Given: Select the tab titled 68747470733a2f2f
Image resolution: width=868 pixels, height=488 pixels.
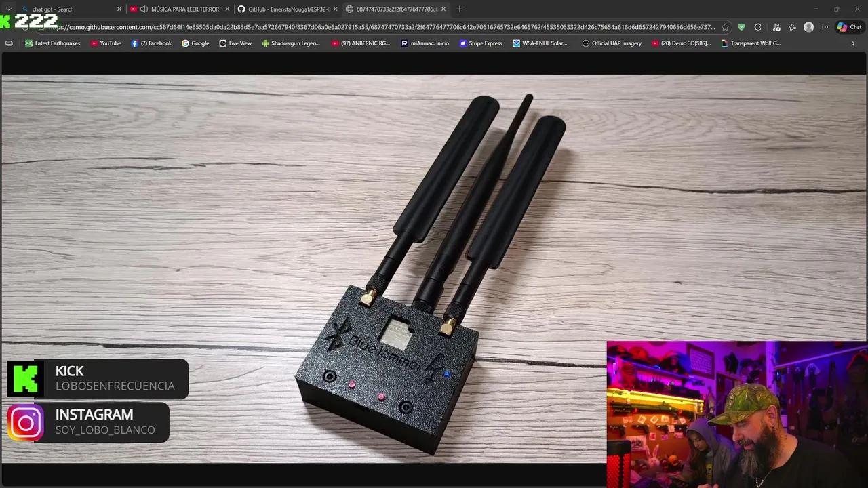Looking at the screenshot, I should [396, 9].
